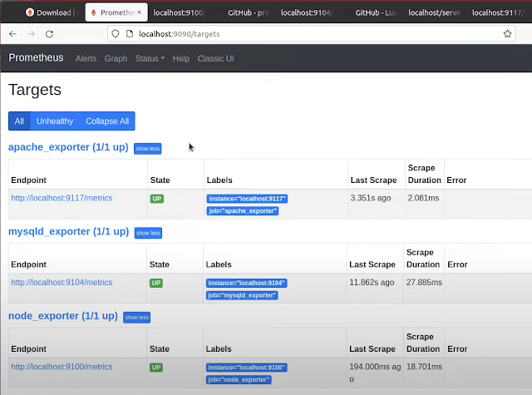532x395 pixels.
Task: Reload the Prometheus targets page
Action: [x=50, y=34]
